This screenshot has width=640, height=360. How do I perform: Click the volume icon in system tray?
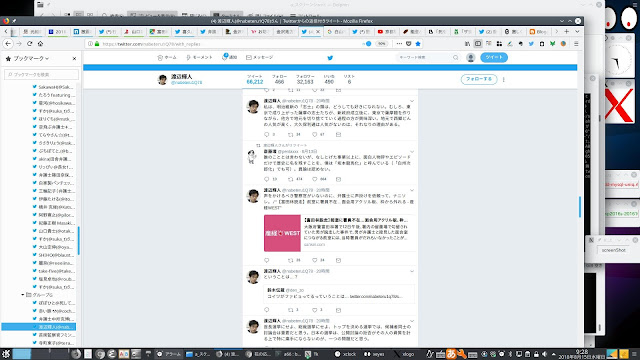point(544,354)
